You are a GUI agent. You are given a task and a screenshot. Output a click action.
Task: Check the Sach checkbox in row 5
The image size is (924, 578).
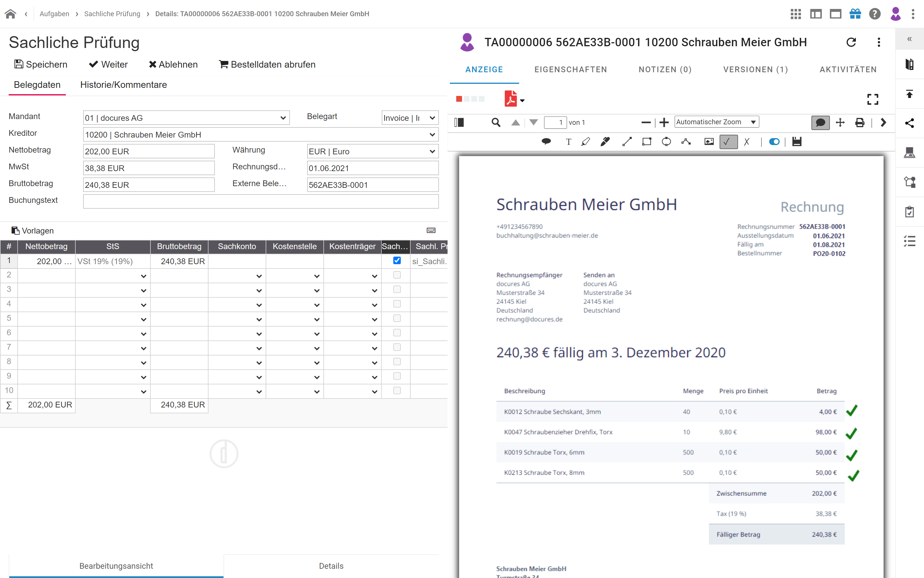397,318
